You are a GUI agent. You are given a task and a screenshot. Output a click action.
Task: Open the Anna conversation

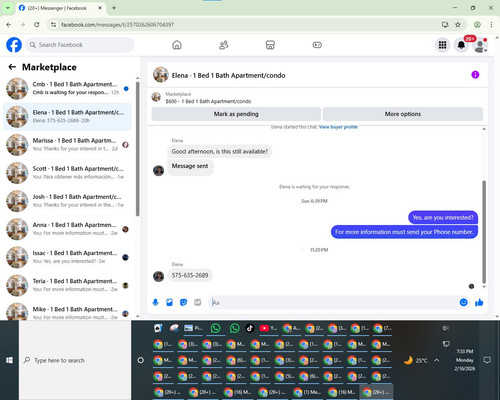click(68, 229)
